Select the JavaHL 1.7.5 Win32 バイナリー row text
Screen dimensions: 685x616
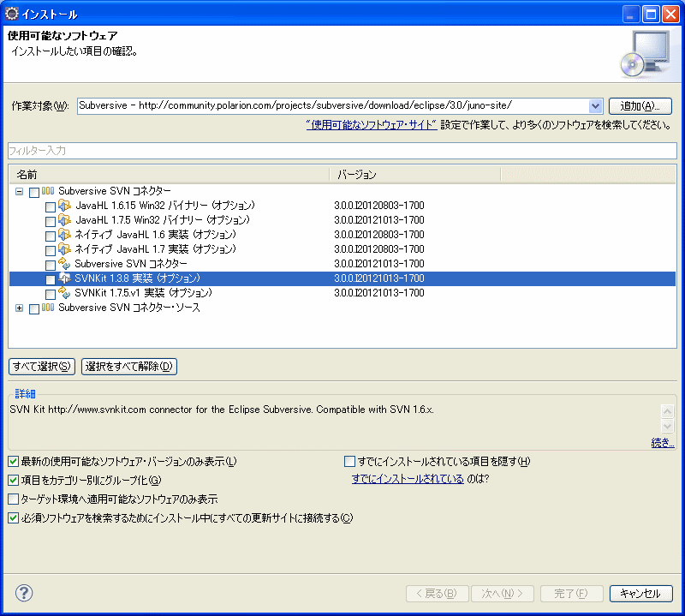163,220
